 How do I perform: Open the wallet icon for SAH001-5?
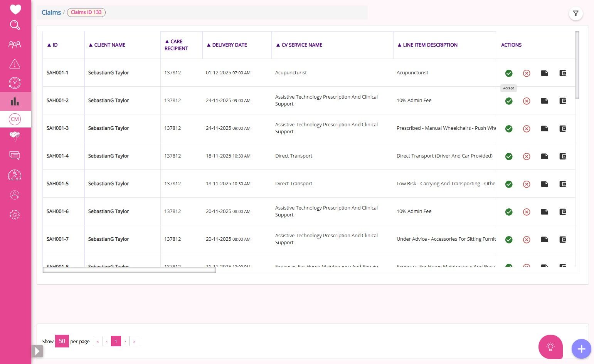tap(563, 184)
